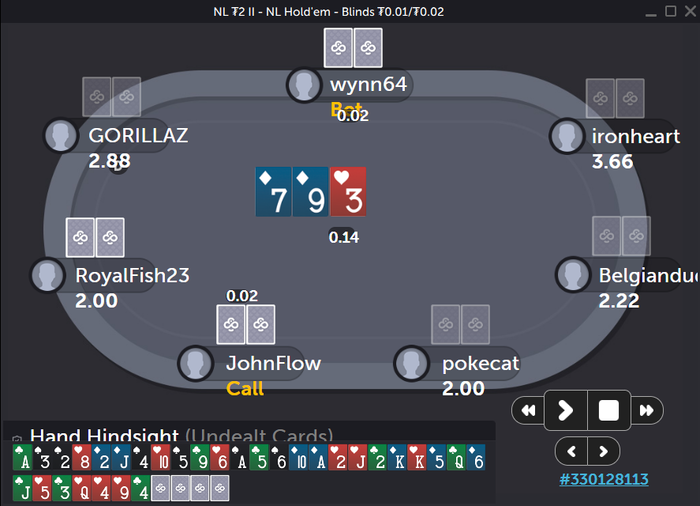Click the play button in replay controls

tap(566, 410)
